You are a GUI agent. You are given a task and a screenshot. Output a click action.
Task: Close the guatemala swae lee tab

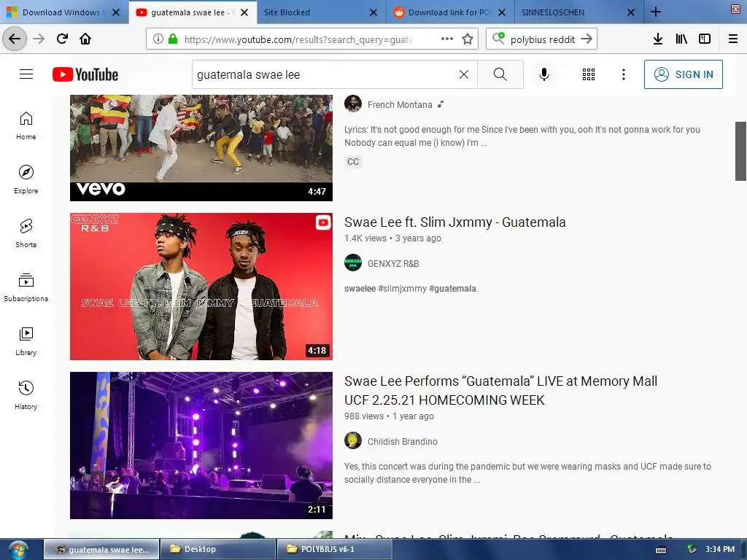point(244,12)
